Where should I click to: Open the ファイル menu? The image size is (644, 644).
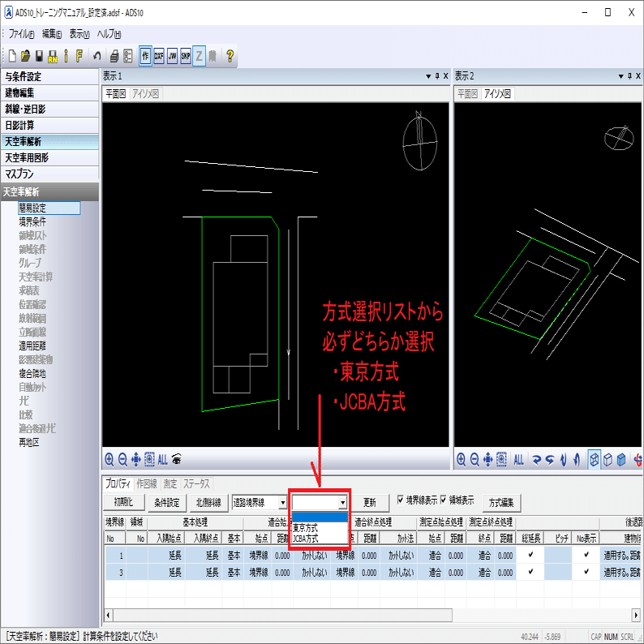pos(21,34)
